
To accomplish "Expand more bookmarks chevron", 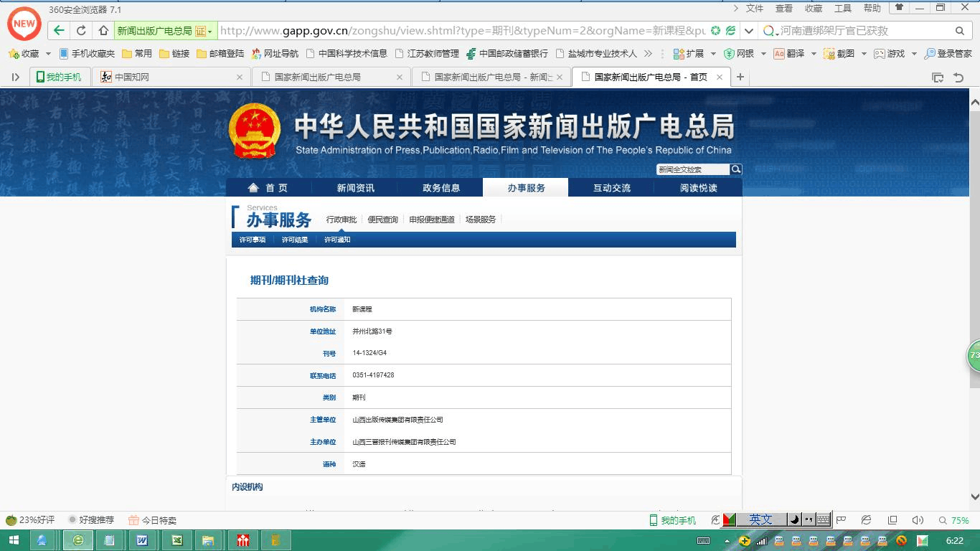I will tap(649, 54).
